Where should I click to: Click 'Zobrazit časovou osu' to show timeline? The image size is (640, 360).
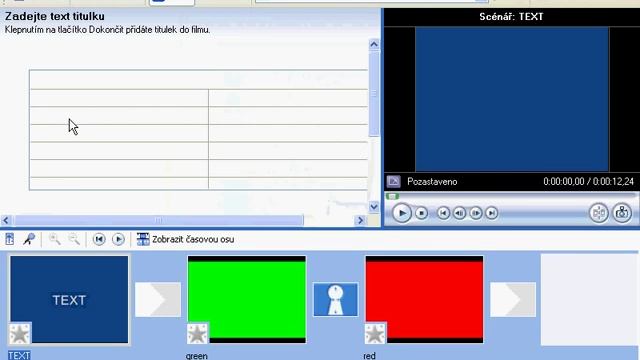(x=186, y=239)
